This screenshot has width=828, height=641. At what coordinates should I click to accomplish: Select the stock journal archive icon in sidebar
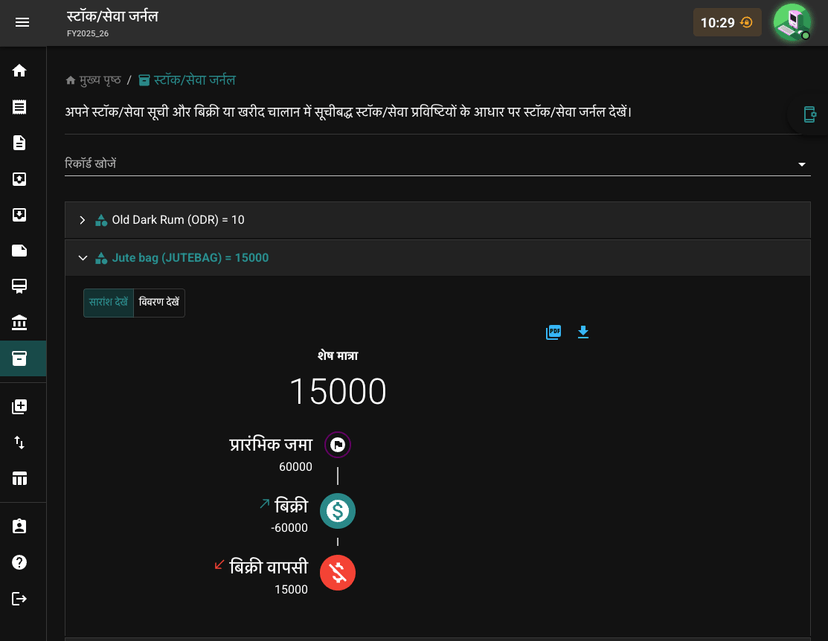click(20, 359)
